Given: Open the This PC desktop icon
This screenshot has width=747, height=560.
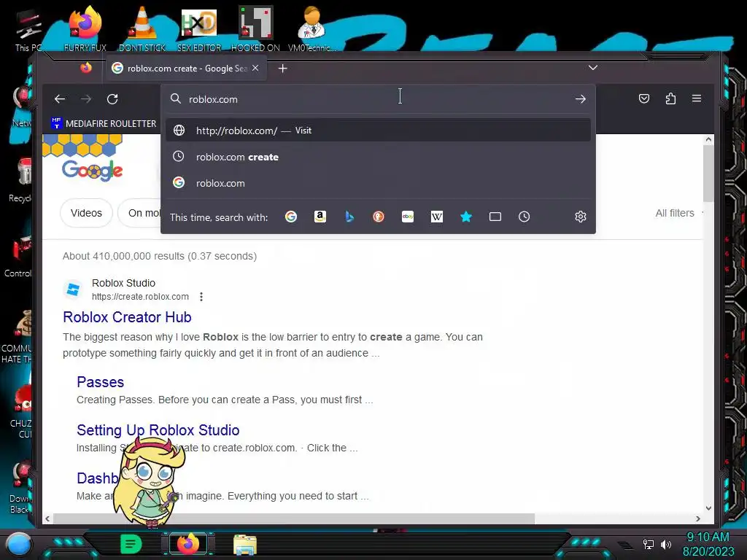Looking at the screenshot, I should [x=28, y=31].
